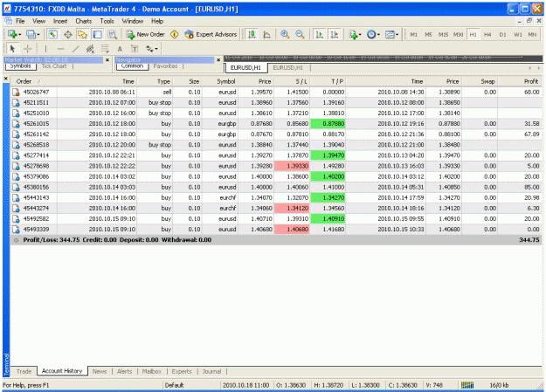Toggle the Navigator folder-star icon
Screen dimensions: 546x392
[x=82, y=34]
